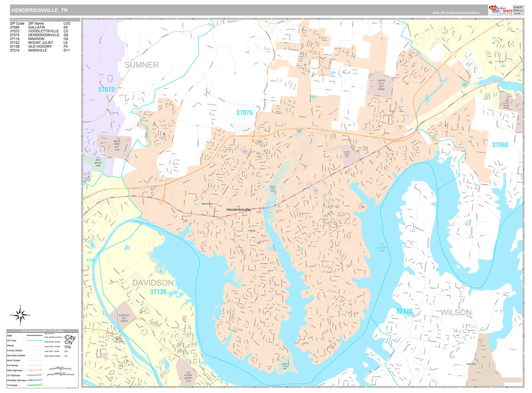Screen dimensions: 532x393
Task: Click the 37122 ZIP label on the map
Action: pos(404,311)
